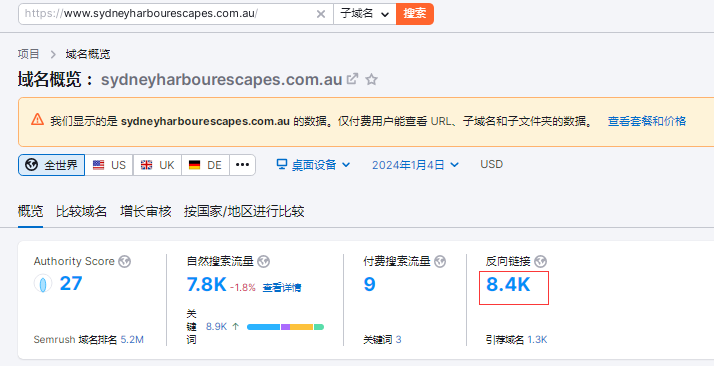714x366 pixels.
Task: Open the organic keywords count 8.9K
Action: (216, 326)
